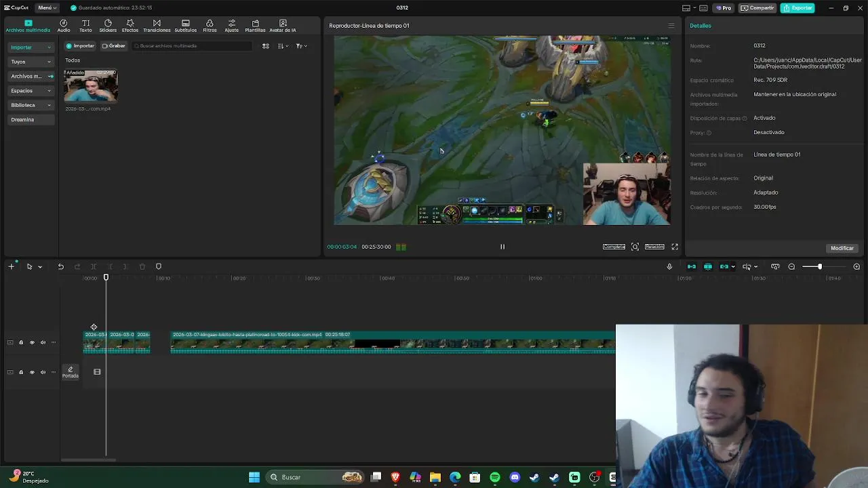Toggle timeline auto snapping
Image resolution: width=868 pixels, height=488 pixels.
(708, 266)
